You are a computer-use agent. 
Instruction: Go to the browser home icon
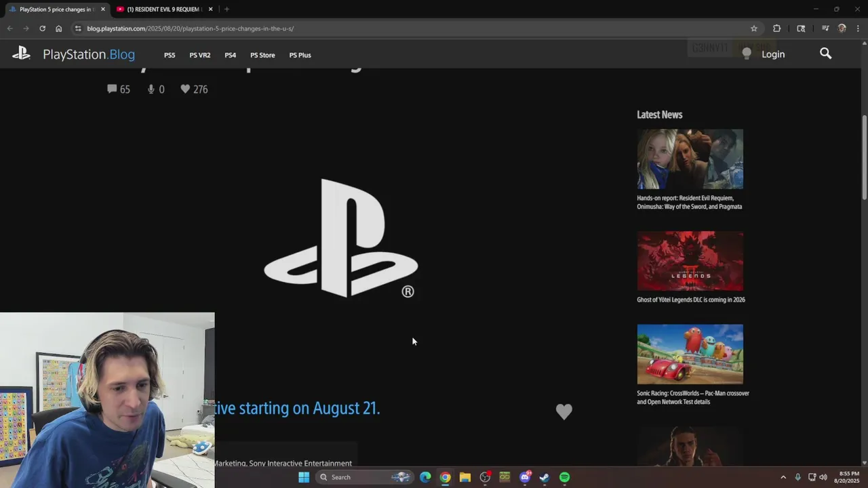pyautogui.click(x=58, y=28)
